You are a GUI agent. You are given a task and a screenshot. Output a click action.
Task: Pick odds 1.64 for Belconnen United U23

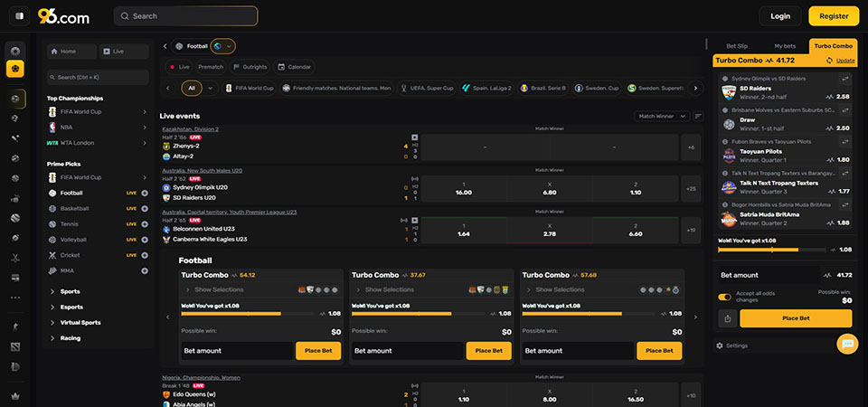[464, 231]
